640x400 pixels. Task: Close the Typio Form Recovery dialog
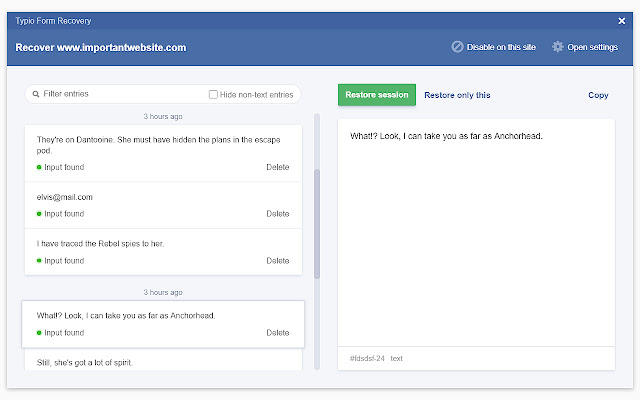point(621,20)
